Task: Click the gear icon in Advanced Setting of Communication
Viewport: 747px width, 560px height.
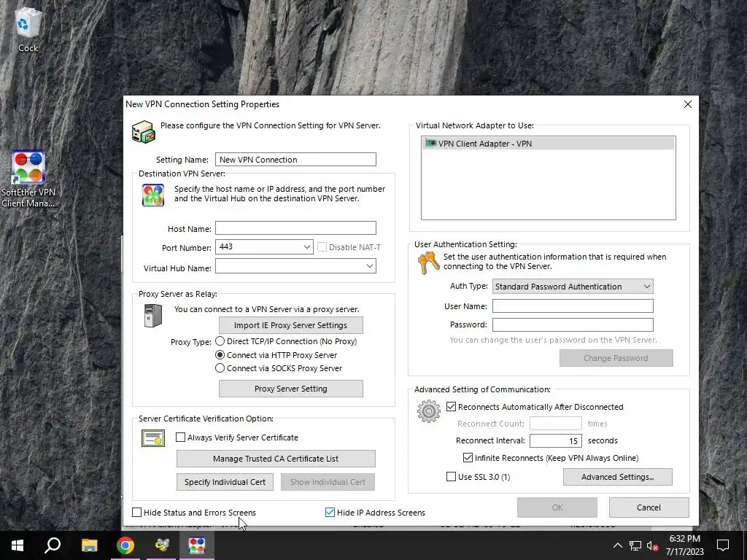Action: [x=428, y=411]
